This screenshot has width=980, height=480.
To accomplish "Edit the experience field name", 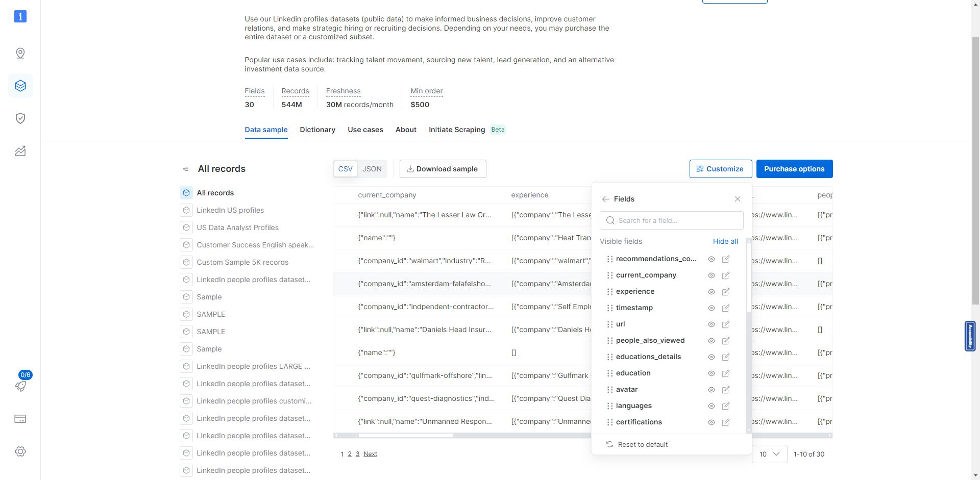I will click(x=726, y=292).
